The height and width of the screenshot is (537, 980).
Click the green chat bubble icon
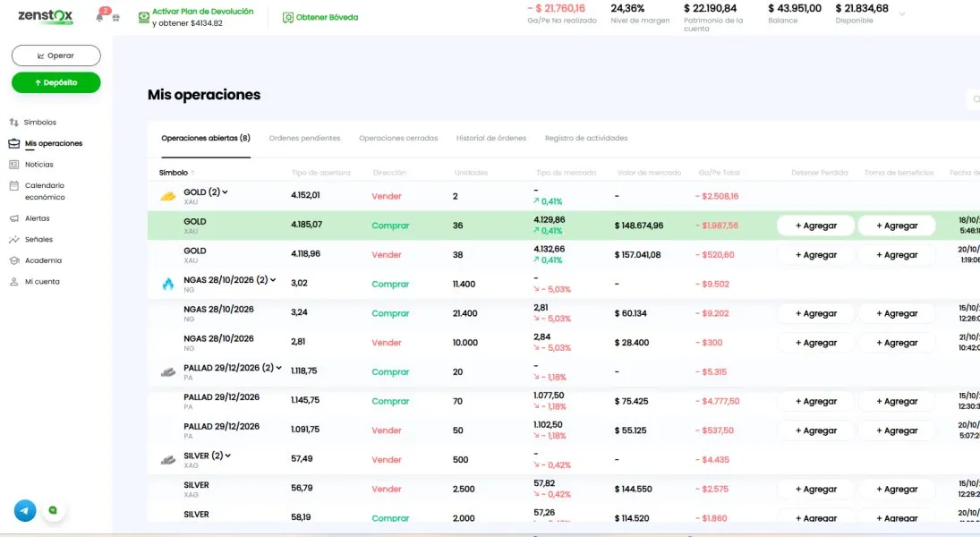coord(53,511)
